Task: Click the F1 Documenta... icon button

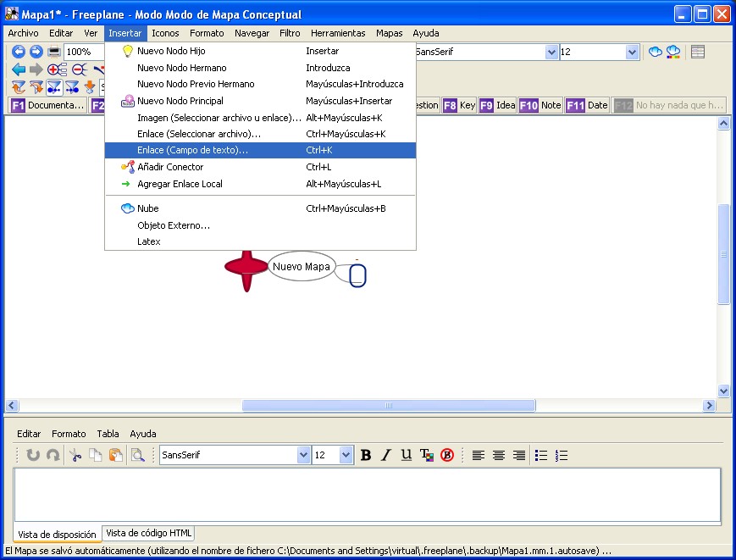Action: point(48,105)
